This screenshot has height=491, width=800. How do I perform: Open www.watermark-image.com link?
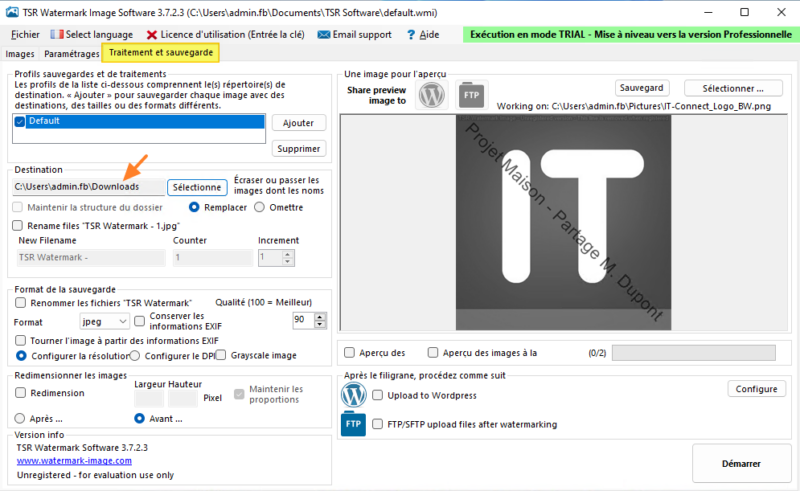tap(74, 461)
